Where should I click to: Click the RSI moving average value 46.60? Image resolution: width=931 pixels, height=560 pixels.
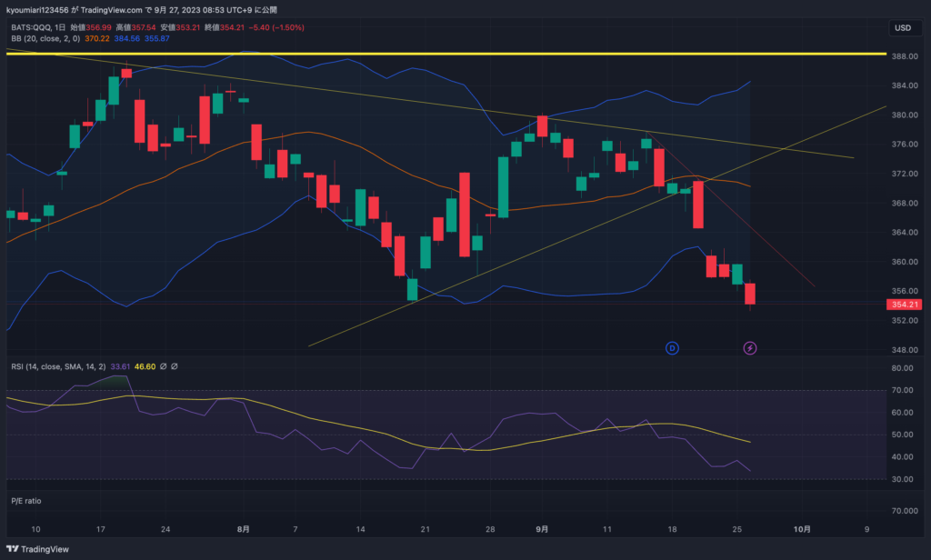click(145, 366)
